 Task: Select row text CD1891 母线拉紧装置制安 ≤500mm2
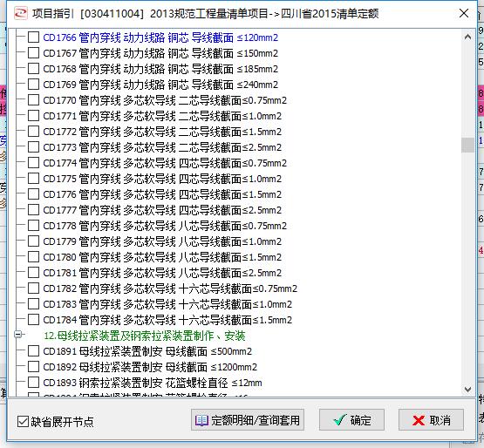click(x=147, y=351)
